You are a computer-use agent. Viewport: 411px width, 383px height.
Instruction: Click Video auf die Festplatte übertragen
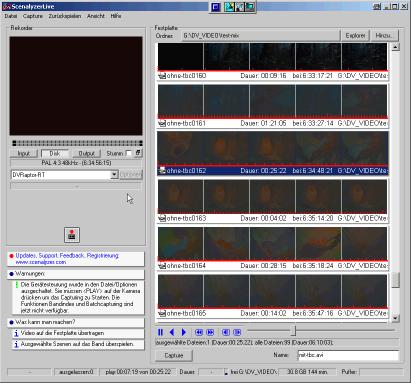[62, 333]
